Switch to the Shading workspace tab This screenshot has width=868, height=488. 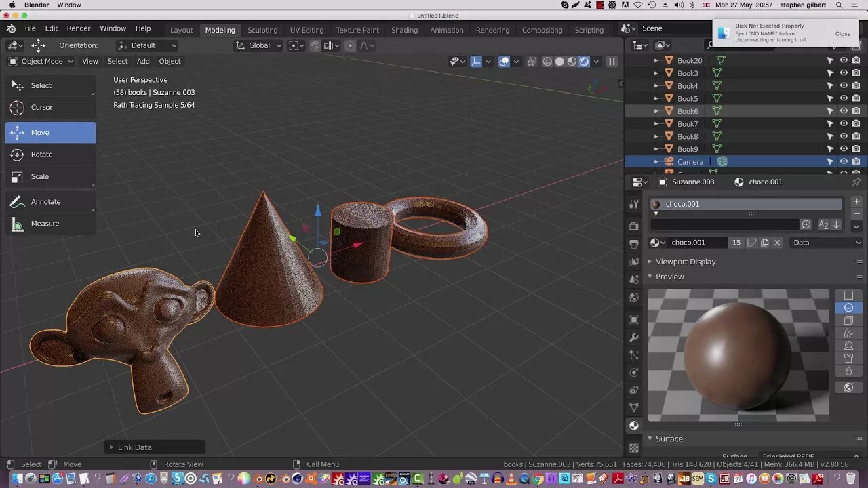click(404, 30)
